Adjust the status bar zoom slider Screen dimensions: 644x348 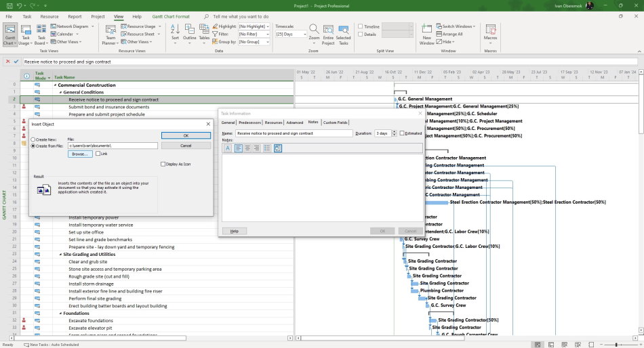pos(616,345)
